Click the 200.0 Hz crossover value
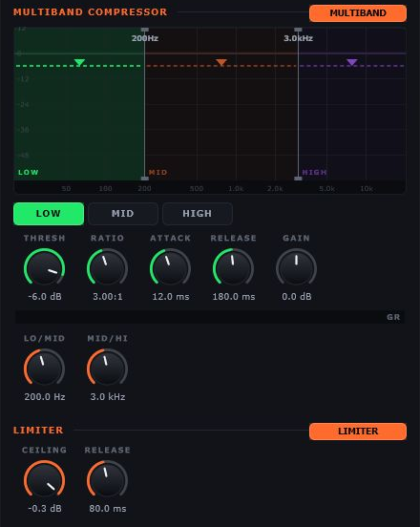The height and width of the screenshot is (527, 420). [x=45, y=397]
